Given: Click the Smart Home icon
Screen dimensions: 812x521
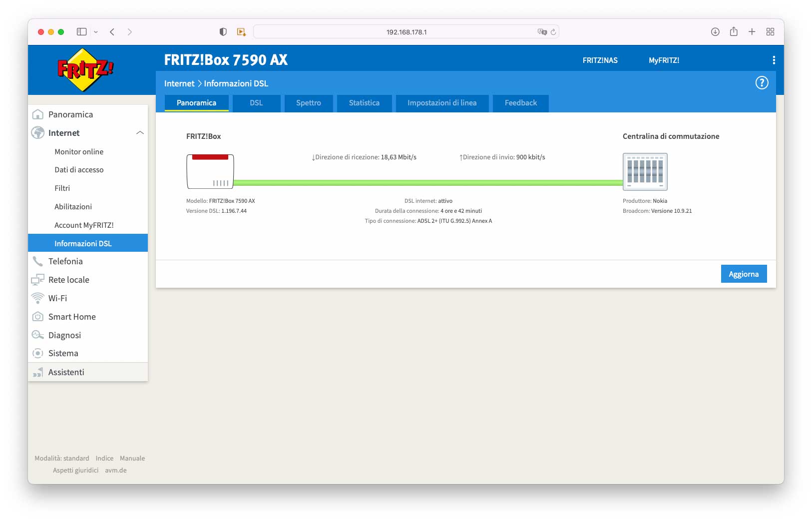Looking at the screenshot, I should point(37,317).
